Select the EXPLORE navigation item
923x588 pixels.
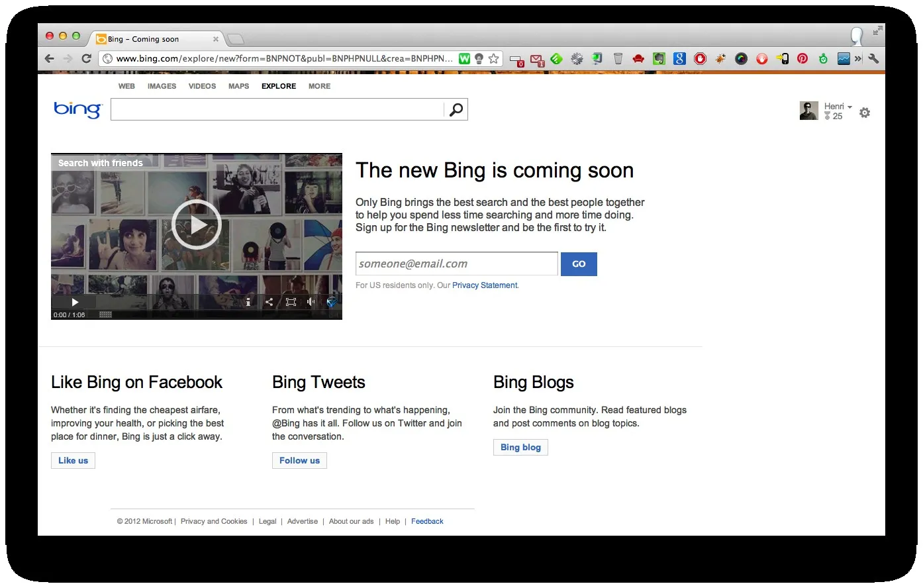point(279,86)
